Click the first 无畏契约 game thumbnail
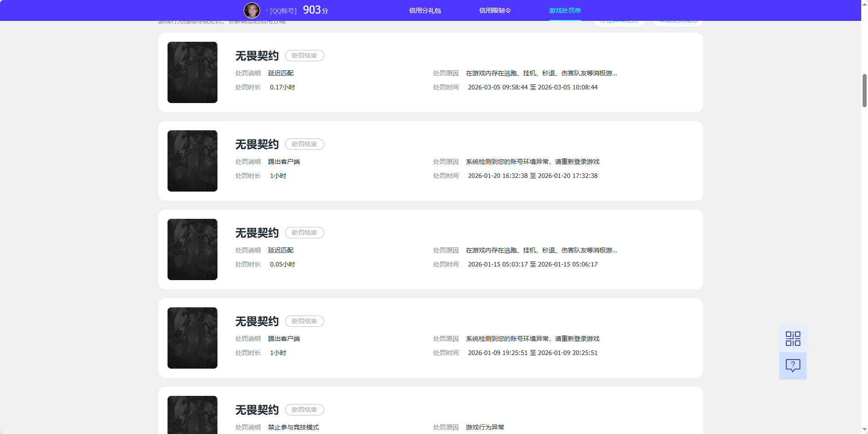This screenshot has width=868, height=434. coord(192,72)
